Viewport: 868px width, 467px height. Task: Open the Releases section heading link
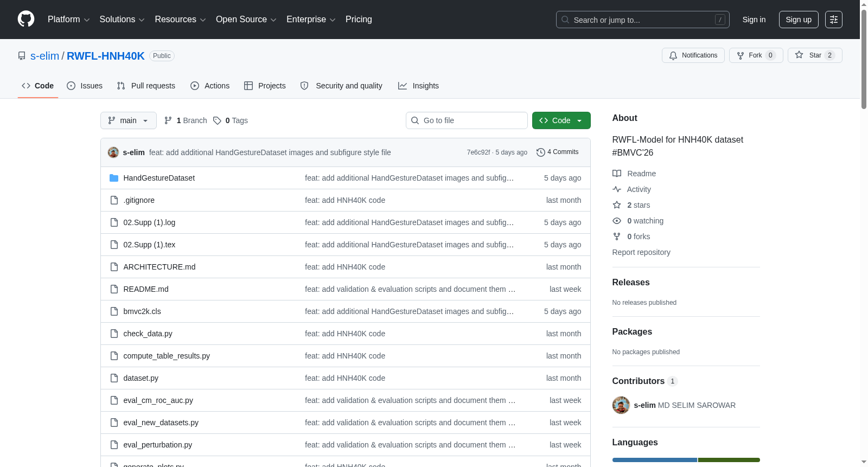pos(631,283)
